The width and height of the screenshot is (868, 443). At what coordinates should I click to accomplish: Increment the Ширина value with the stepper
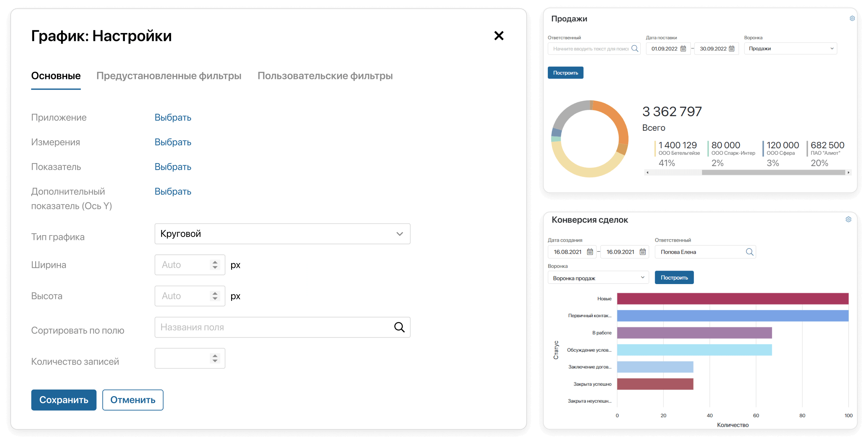pos(215,262)
